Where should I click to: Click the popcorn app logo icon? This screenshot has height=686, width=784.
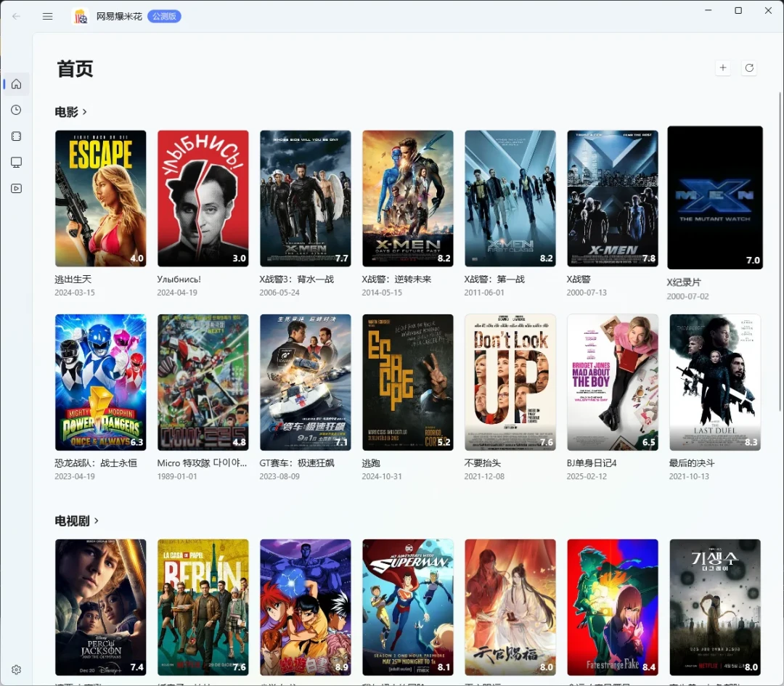80,17
